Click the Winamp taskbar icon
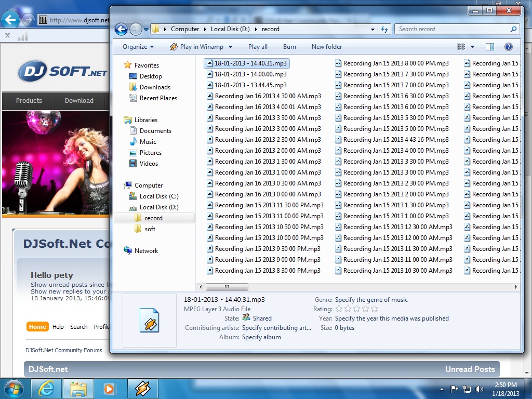Viewport: 532px width, 399px height. (x=143, y=389)
